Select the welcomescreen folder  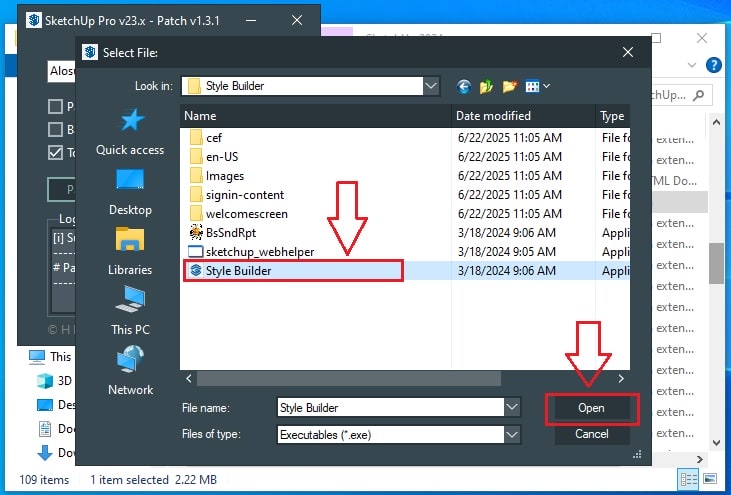point(238,214)
